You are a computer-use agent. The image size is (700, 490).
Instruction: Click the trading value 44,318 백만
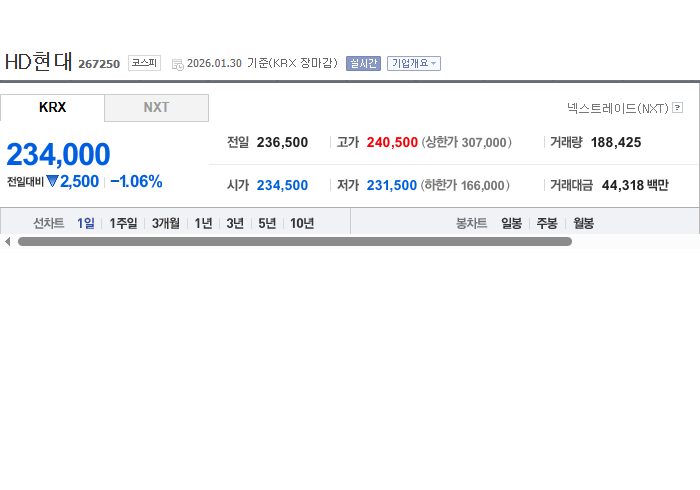tap(635, 185)
